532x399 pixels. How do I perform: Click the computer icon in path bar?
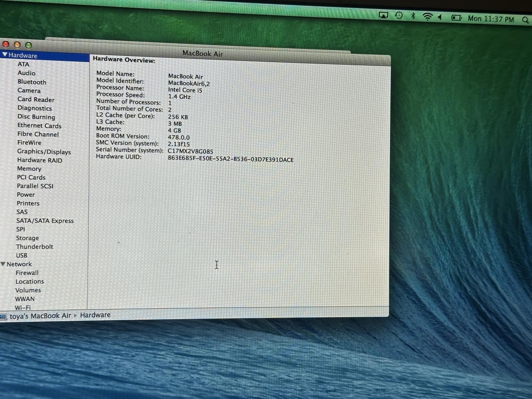(x=3, y=317)
